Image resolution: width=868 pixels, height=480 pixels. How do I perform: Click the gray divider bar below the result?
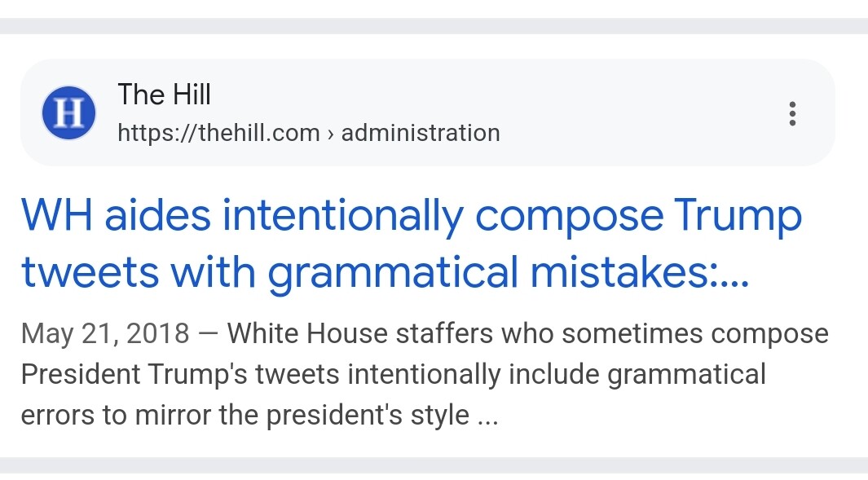[x=434, y=465]
